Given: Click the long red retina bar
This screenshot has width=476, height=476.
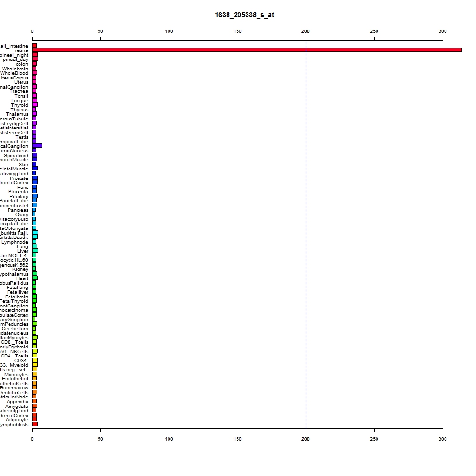Looking at the screenshot, I should pyautogui.click(x=247, y=50).
